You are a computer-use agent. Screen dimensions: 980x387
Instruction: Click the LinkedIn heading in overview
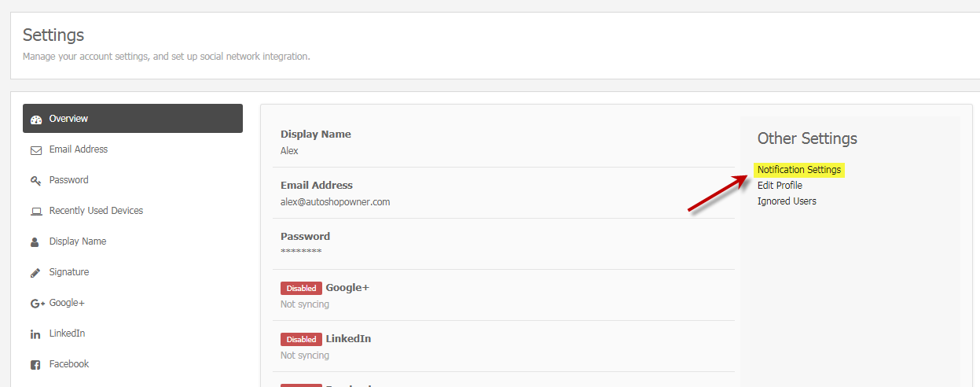(348, 339)
